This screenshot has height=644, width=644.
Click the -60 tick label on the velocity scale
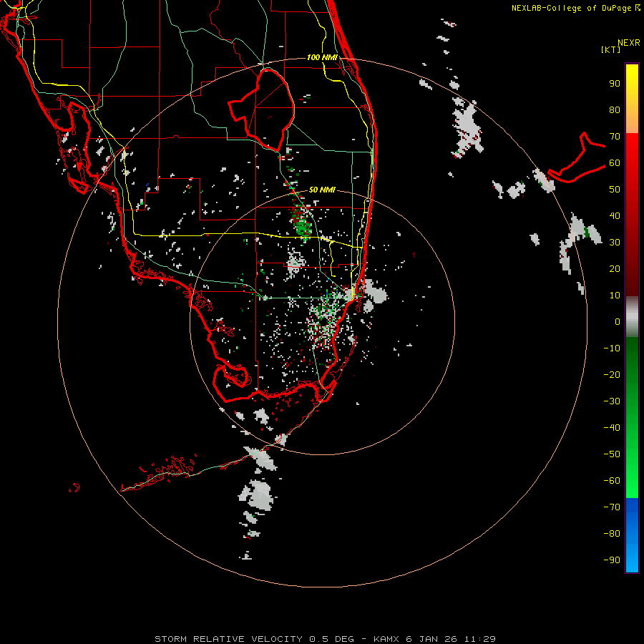[x=612, y=481]
